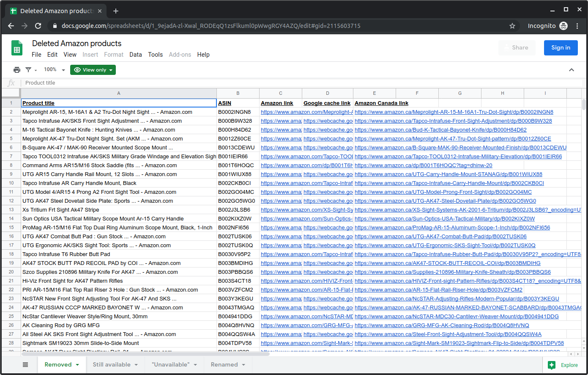Click the blue Sign in button
The image size is (588, 375).
tap(561, 48)
